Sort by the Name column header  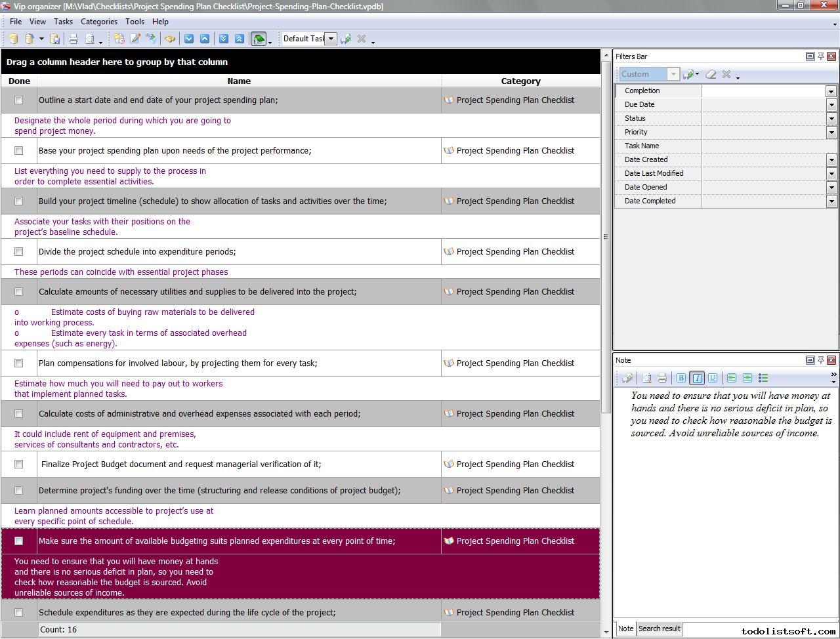(239, 81)
